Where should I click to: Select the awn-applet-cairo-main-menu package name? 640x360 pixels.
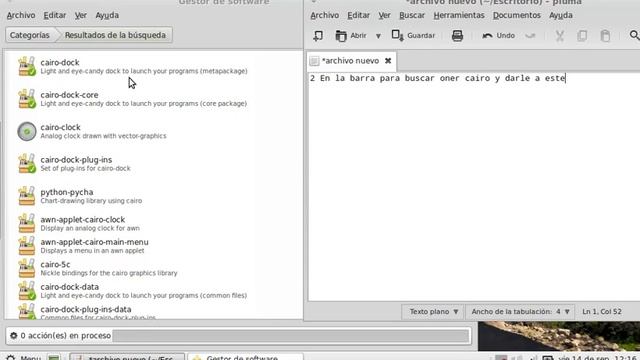coord(94,242)
